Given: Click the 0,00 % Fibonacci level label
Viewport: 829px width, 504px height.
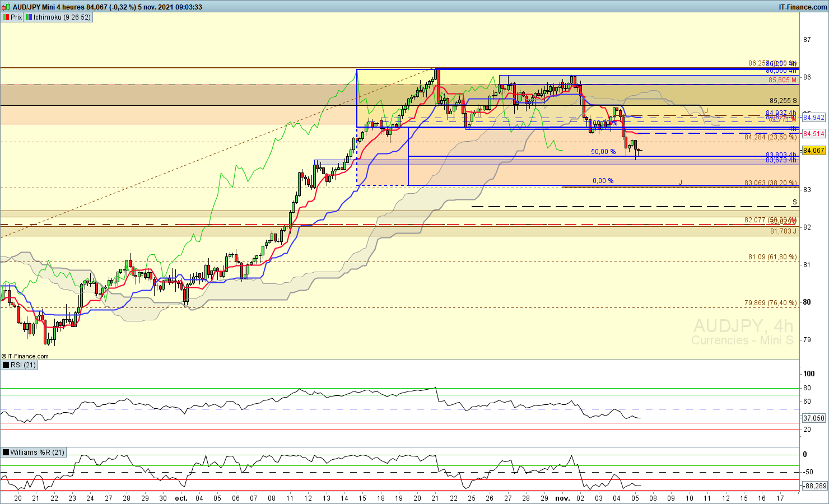Looking at the screenshot, I should 603,181.
